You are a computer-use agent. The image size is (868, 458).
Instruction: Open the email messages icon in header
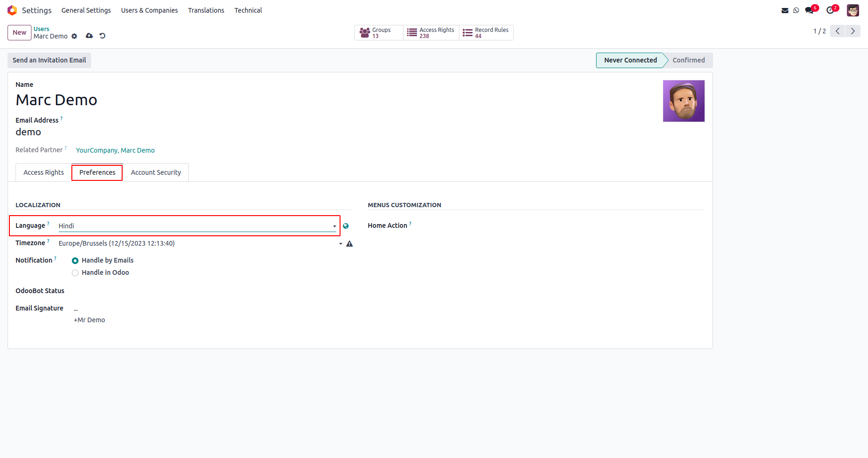[785, 10]
